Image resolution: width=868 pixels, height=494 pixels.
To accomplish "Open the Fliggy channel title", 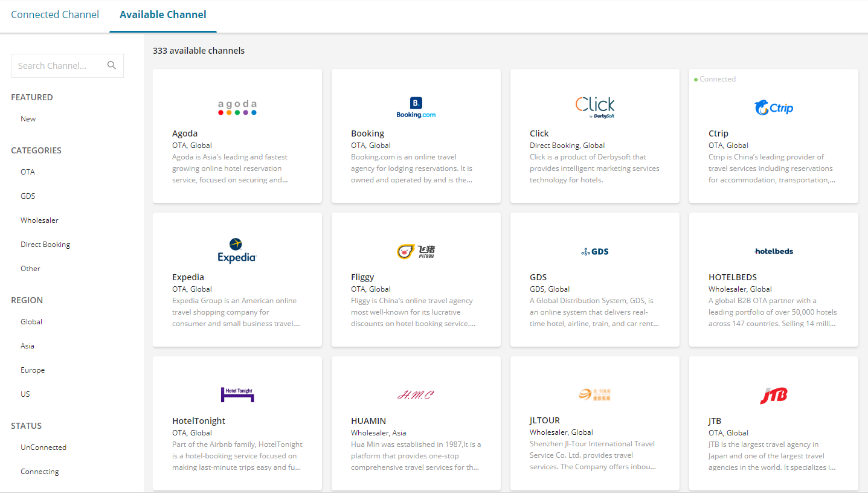I will tap(362, 277).
